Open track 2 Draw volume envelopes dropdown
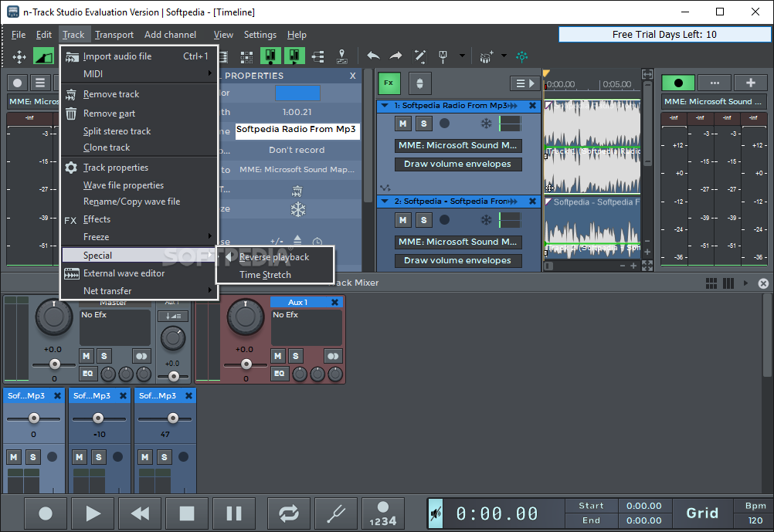774x532 pixels. pos(458,260)
